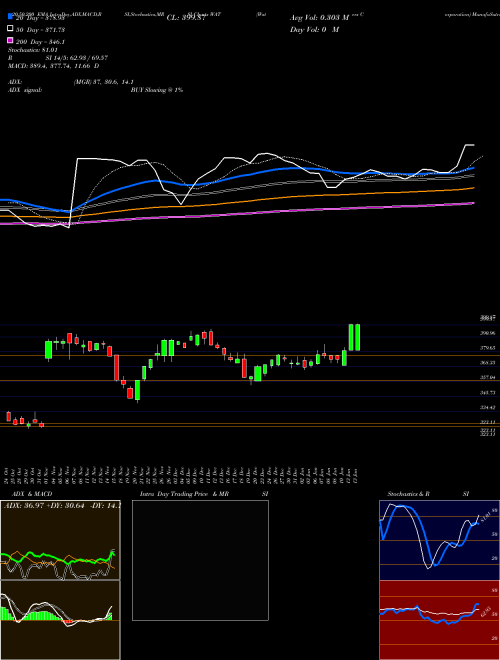The height and width of the screenshot is (660, 500).
Task: Click the 'Stochastics & RSI' panel title
Action: 428,494
